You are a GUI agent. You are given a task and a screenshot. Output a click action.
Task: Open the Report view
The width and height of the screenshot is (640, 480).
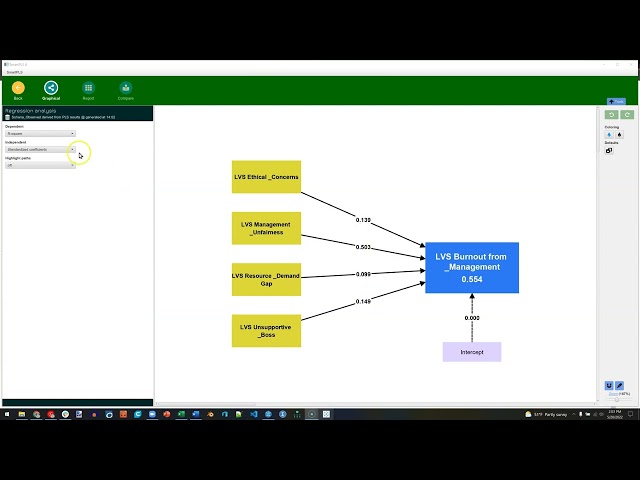pyautogui.click(x=88, y=88)
